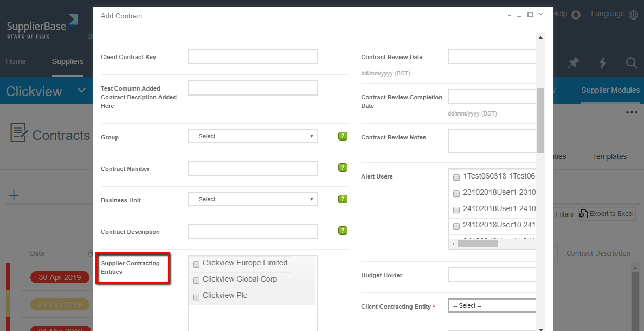Viewport: 644px width, 331px height.
Task: Click the plus icon to add a contract
Action: click(x=14, y=195)
